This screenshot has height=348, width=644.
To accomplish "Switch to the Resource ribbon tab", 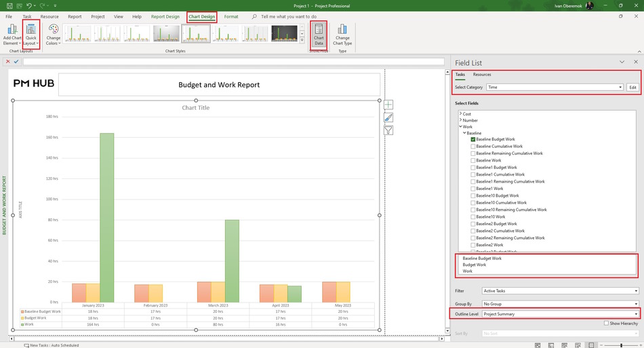I will point(49,16).
